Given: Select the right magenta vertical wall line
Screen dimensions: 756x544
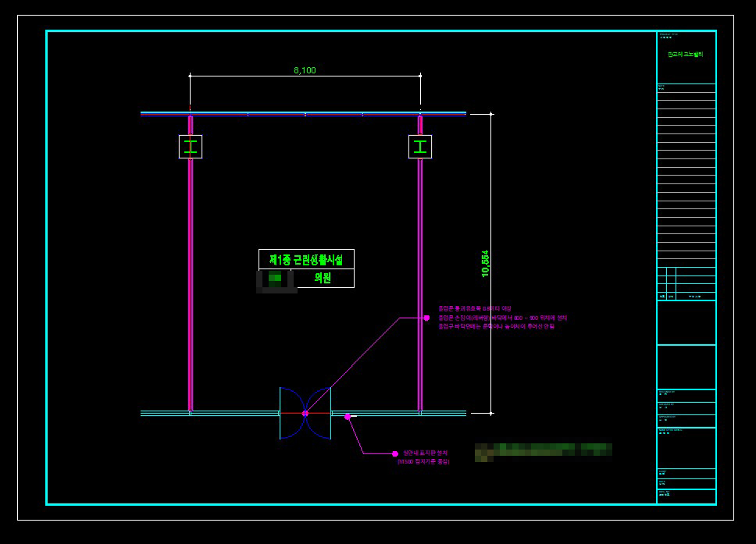Looking at the screenshot, I should pos(420,281).
